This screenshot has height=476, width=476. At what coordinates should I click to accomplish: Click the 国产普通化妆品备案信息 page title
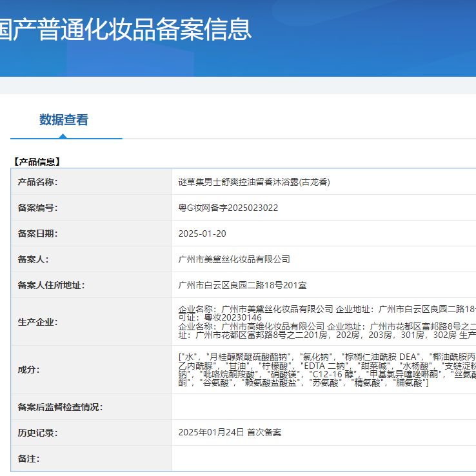click(125, 30)
